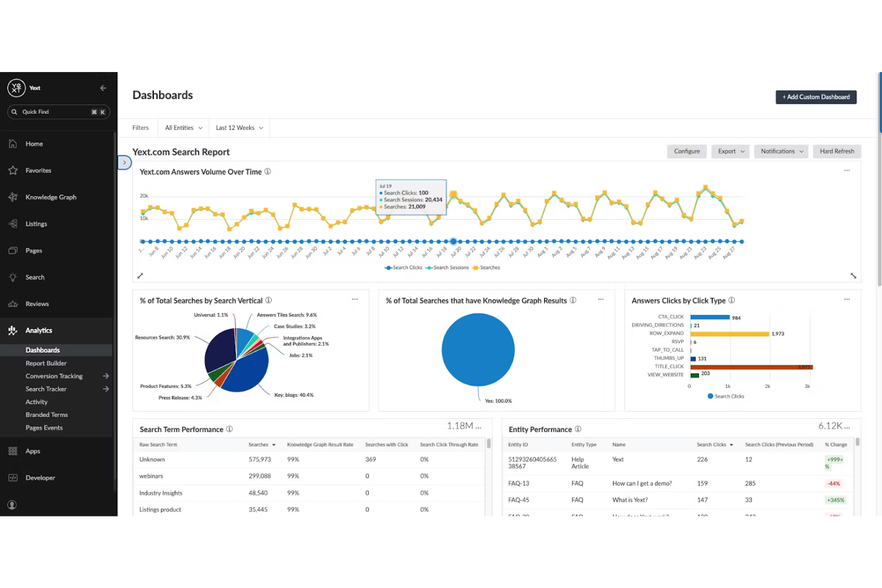Open options menu for Answers Clicks chart
Image resolution: width=882 pixels, height=588 pixels.
847,299
